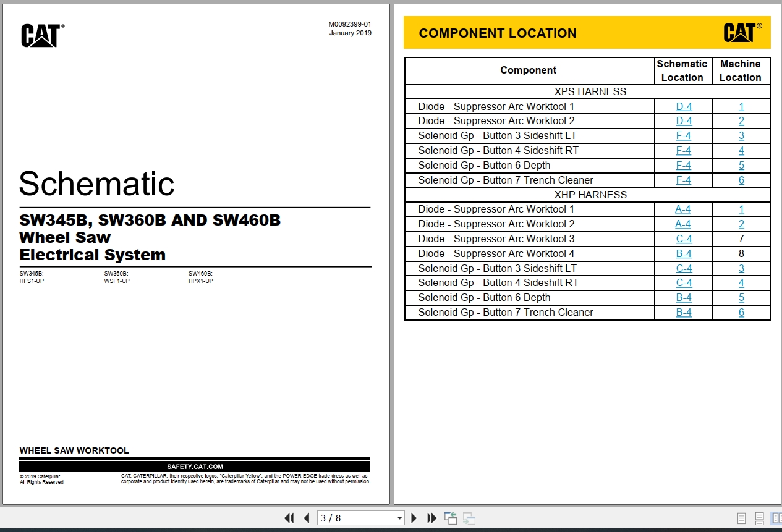Viewport: 782px width, 532px height.
Task: Open F-4 link for XPS Button 6 Depth
Action: tap(684, 166)
